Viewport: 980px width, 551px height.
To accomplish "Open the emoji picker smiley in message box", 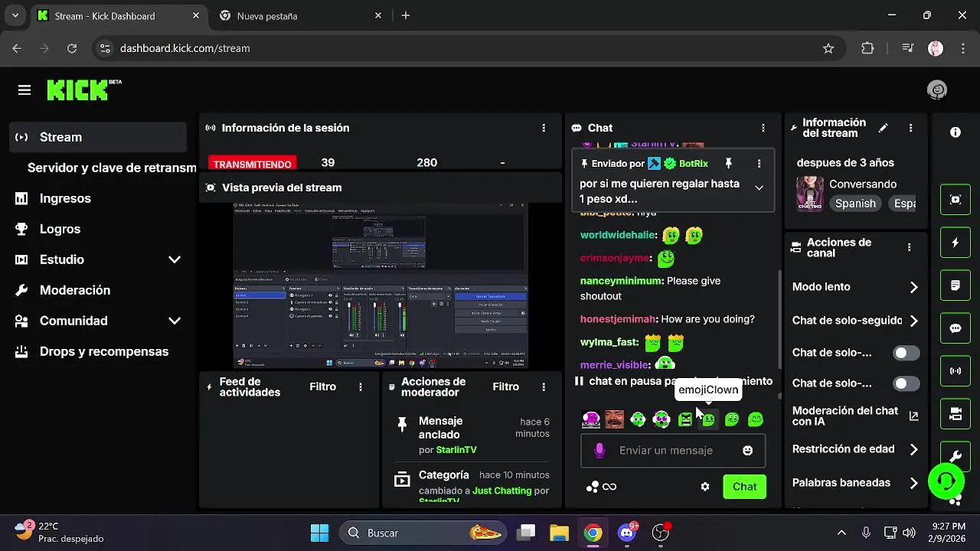I will (748, 451).
